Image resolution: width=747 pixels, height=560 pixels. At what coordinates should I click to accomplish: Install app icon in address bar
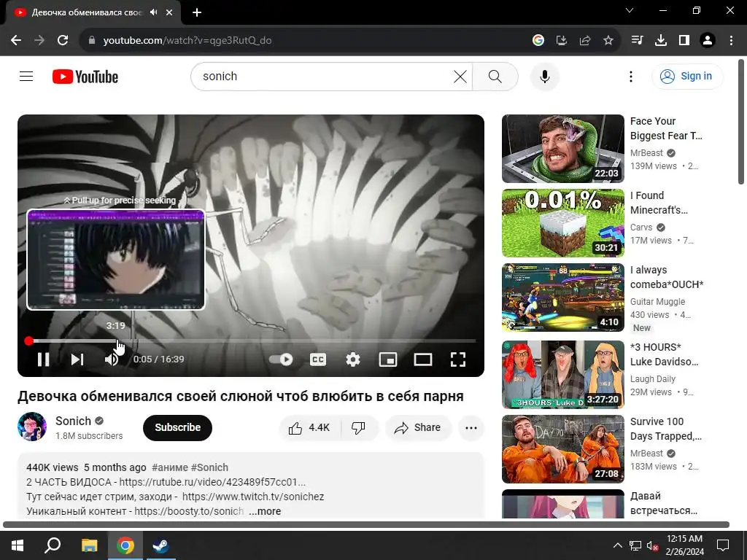[x=561, y=41]
